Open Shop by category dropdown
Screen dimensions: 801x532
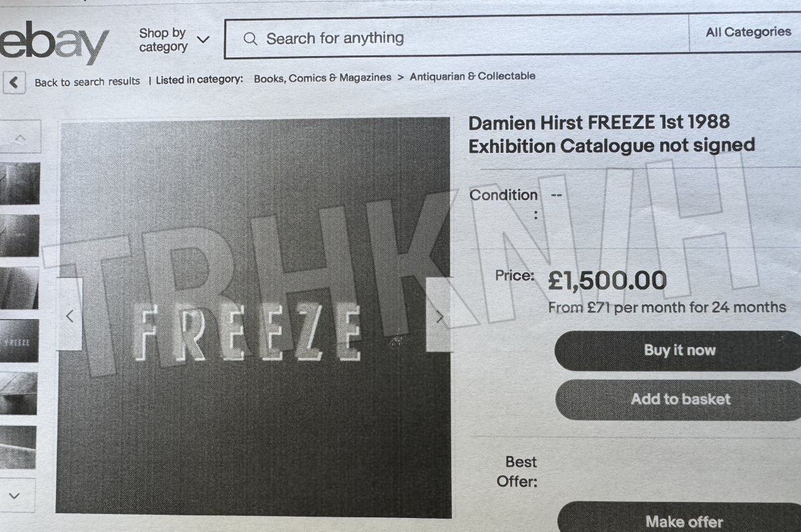click(174, 40)
